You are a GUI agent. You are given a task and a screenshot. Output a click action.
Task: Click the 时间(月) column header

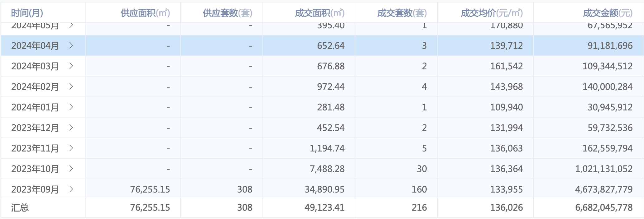click(x=27, y=13)
